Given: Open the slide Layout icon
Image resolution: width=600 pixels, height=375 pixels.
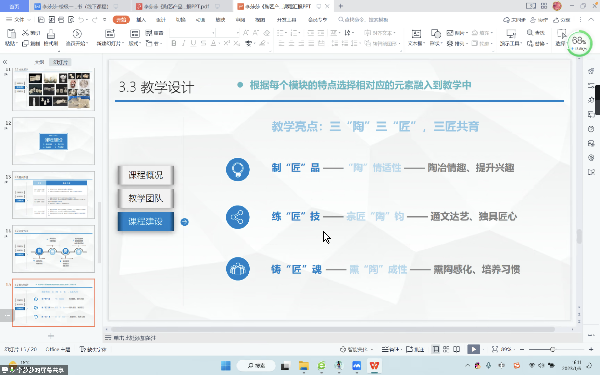Looking at the screenshot, I should tap(135, 34).
